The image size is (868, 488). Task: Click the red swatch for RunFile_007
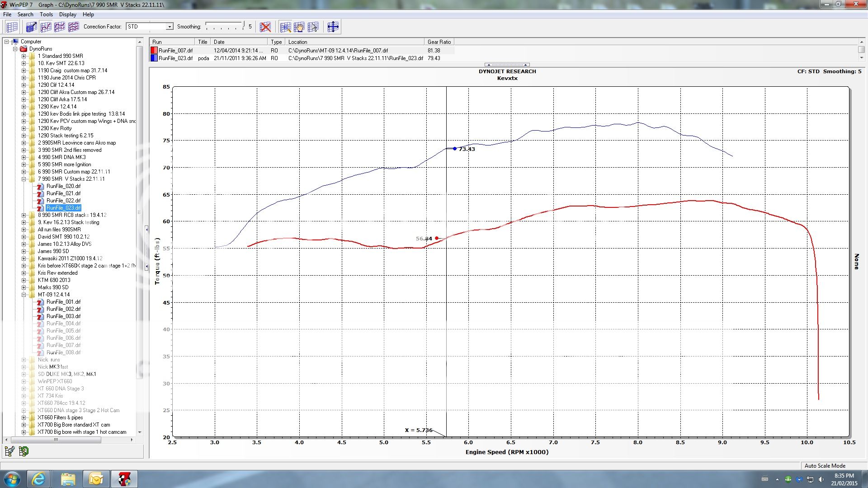tap(154, 51)
